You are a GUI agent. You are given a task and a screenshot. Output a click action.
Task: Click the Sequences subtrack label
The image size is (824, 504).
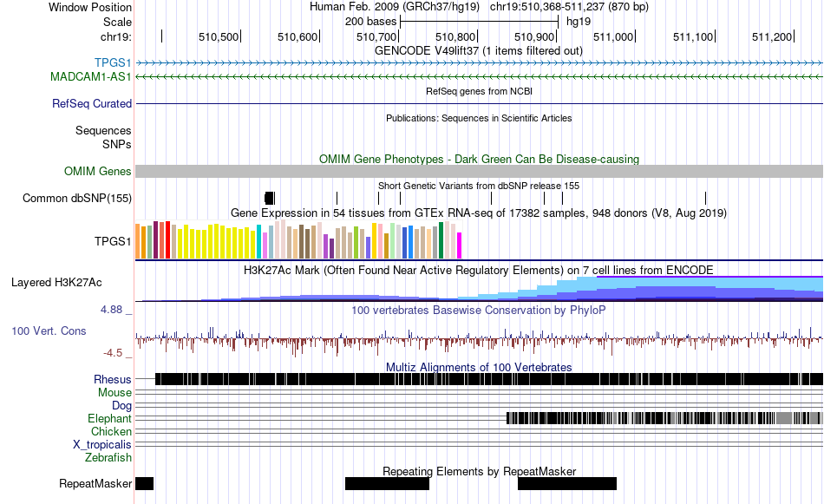103,130
